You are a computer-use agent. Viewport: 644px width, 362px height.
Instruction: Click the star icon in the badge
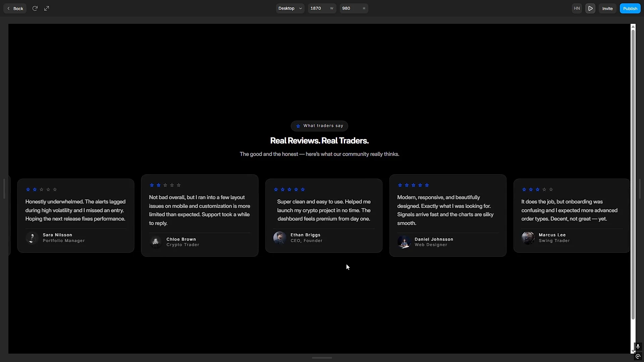(x=298, y=126)
